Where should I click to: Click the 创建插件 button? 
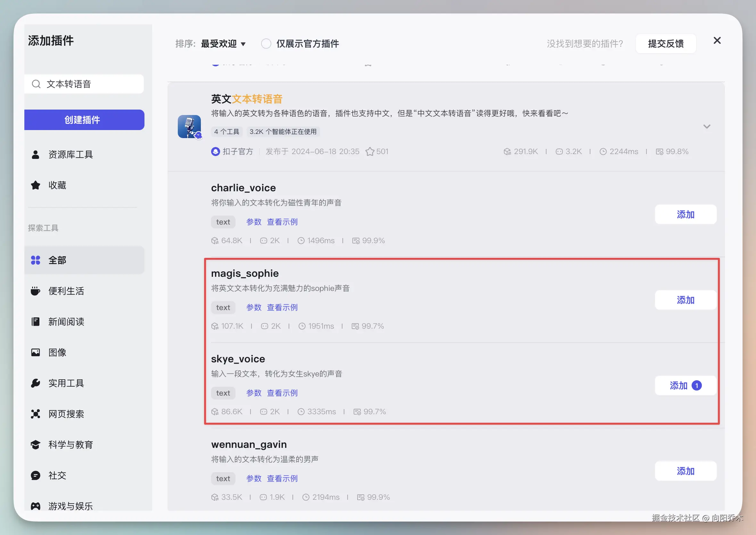[x=84, y=119]
